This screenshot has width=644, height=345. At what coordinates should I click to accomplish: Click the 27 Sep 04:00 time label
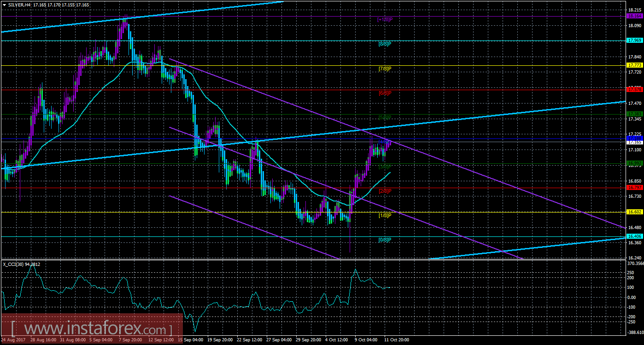point(279,340)
